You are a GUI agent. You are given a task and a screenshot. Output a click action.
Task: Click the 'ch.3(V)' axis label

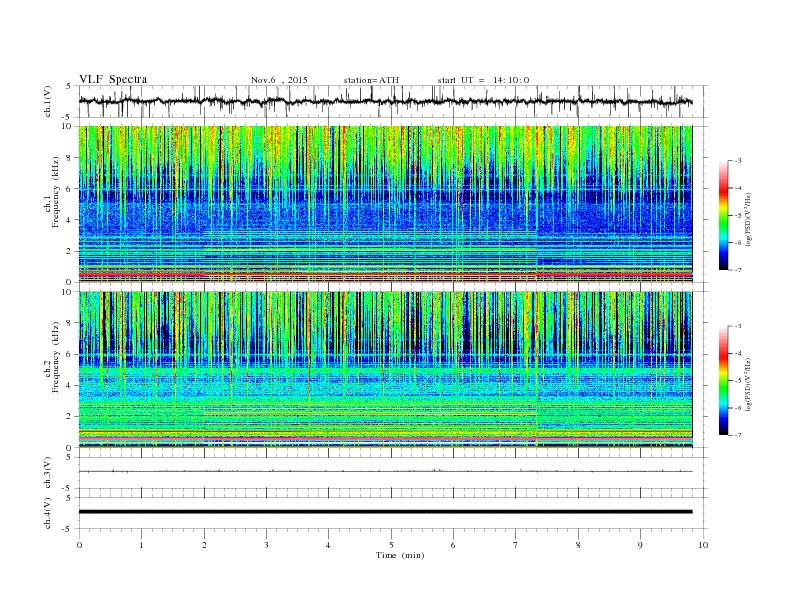point(48,473)
